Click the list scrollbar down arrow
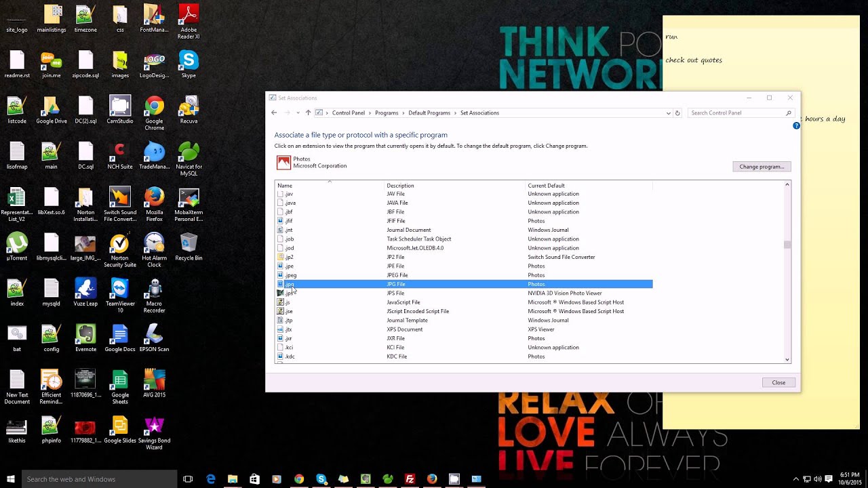Viewport: 868px width, 488px height. click(787, 360)
